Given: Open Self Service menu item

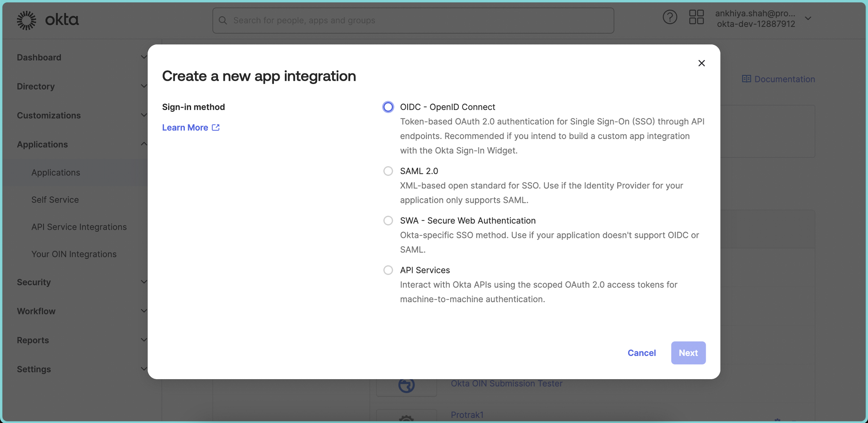Looking at the screenshot, I should pyautogui.click(x=55, y=200).
